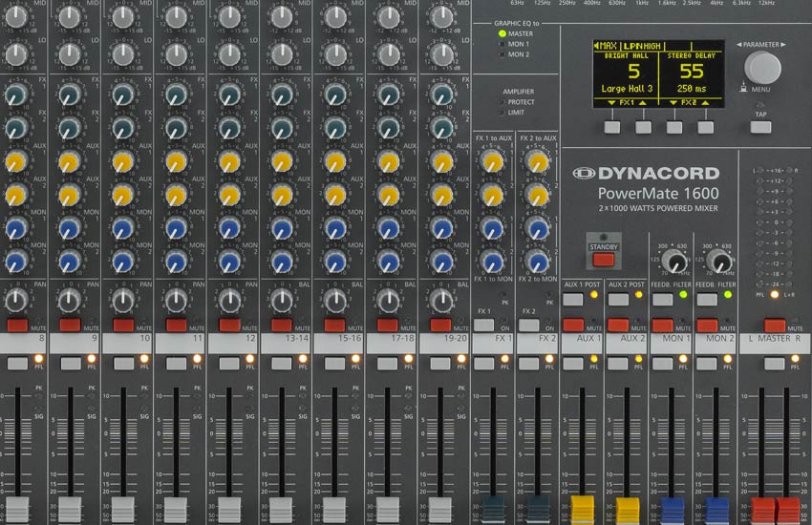Toggle the AUX 1 POST button
The width and height of the screenshot is (812, 525).
[x=572, y=299]
